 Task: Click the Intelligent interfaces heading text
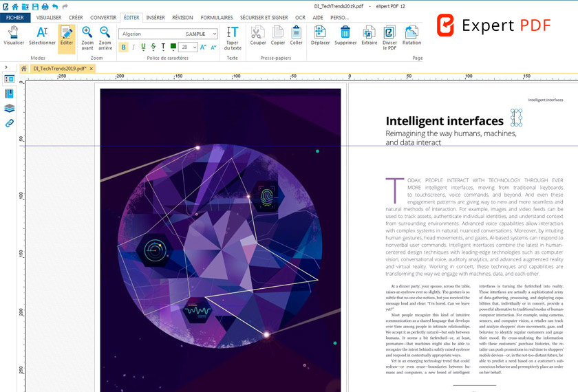click(x=445, y=121)
